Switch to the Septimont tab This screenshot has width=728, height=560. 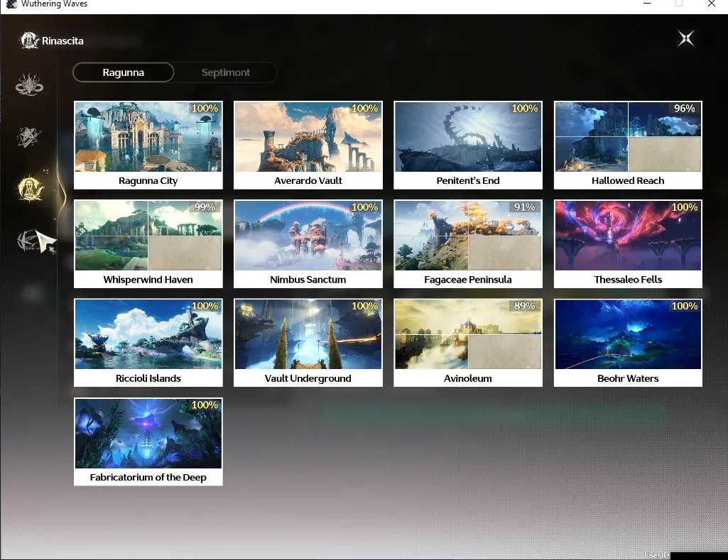226,72
